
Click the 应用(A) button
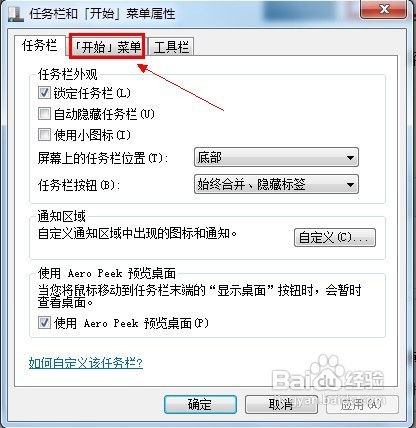(x=362, y=404)
